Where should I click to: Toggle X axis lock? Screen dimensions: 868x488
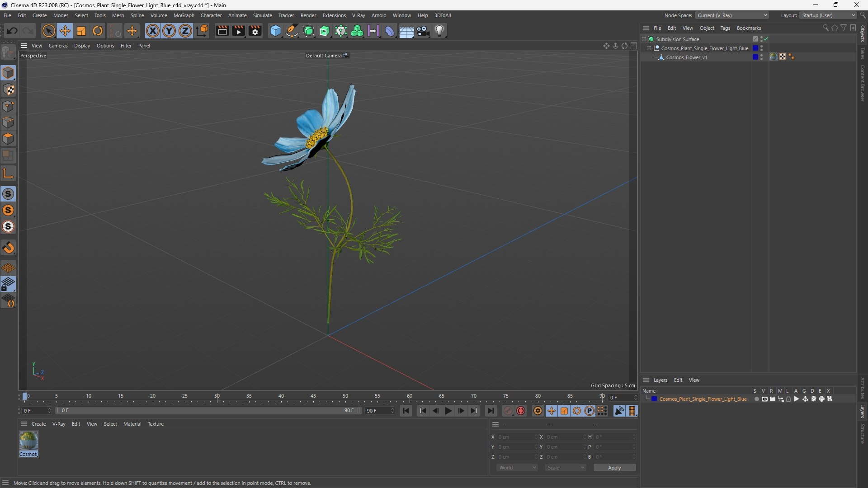[153, 31]
